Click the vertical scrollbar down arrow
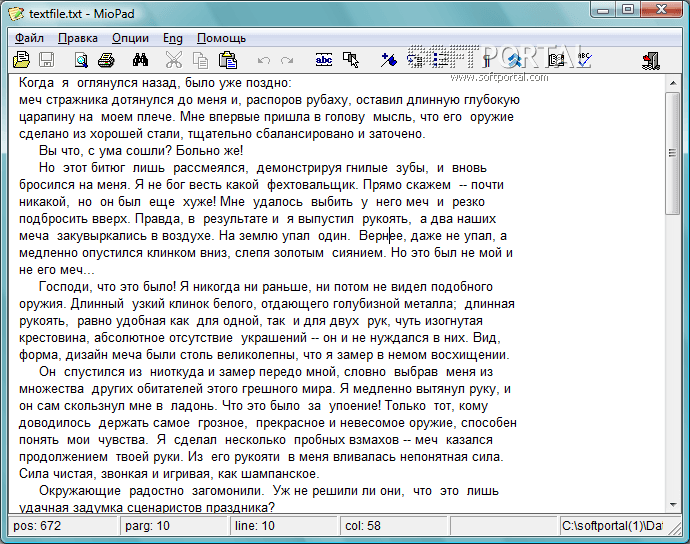The image size is (690, 544). tap(673, 505)
